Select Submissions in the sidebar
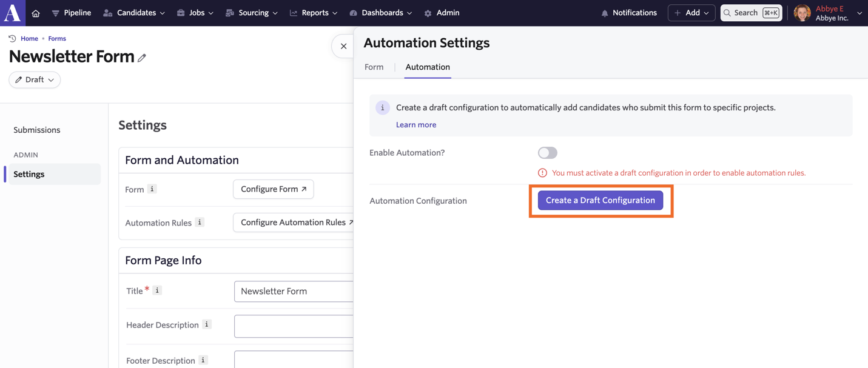The width and height of the screenshot is (868, 368). tap(37, 130)
